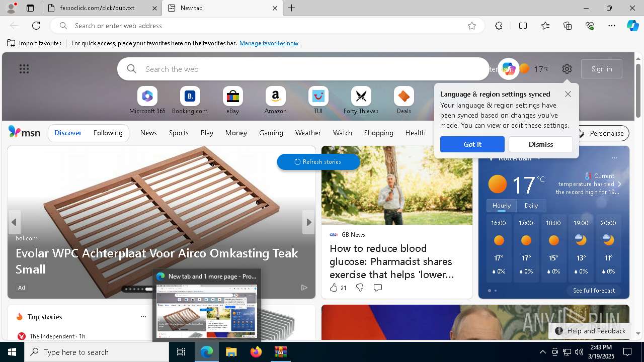Screen dimensions: 644x362
Task: Open the Forty Thieves quick link
Action: [x=361, y=101]
